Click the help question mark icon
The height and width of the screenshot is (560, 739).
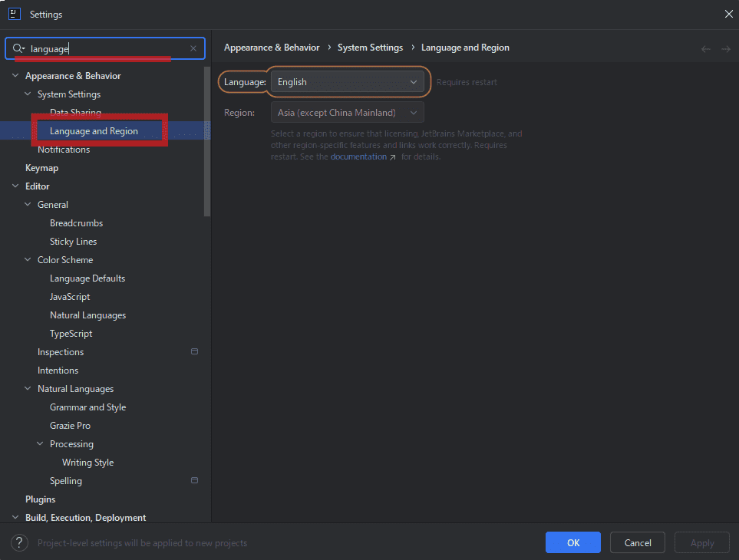coord(19,542)
